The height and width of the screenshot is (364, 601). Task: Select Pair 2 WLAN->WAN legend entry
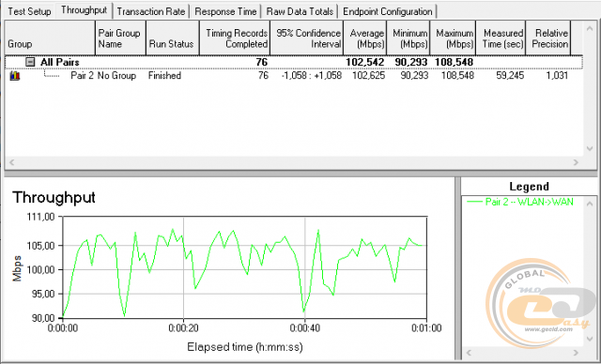520,202
